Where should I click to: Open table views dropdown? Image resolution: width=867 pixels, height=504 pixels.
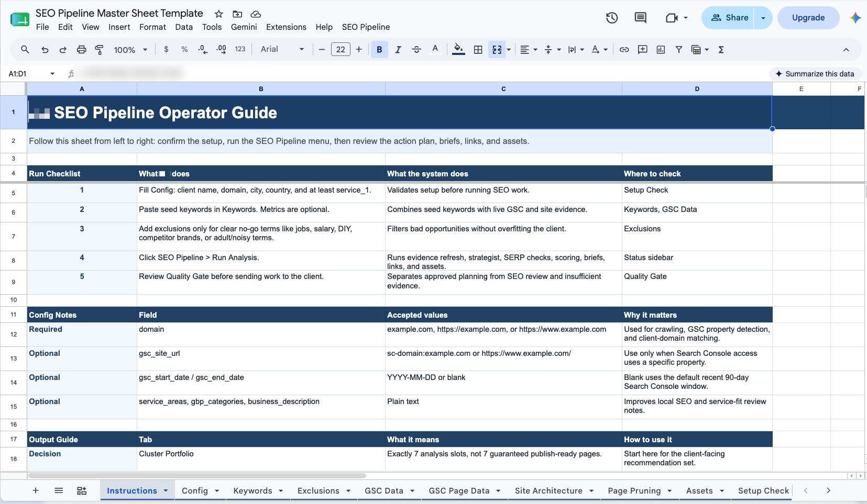coord(700,50)
